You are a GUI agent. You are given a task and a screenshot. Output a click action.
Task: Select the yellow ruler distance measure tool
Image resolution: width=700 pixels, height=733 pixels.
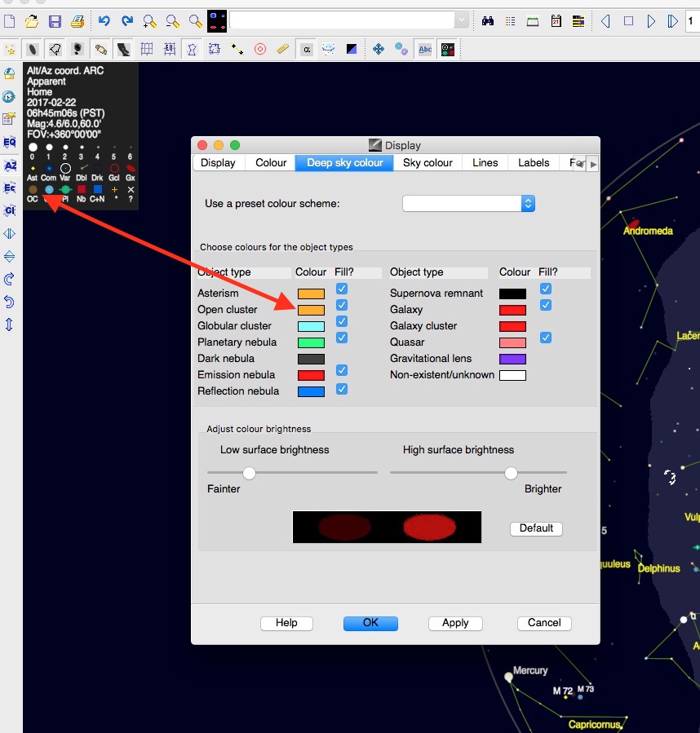(x=282, y=49)
